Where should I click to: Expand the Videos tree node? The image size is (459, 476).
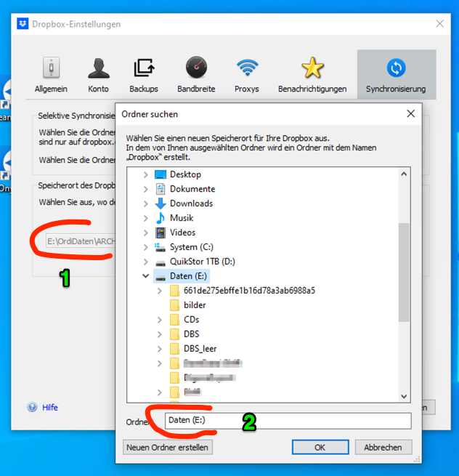(146, 233)
